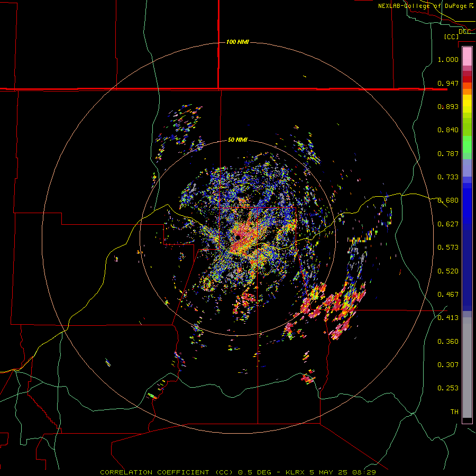Click the 0.360 legend value

[x=448, y=342]
